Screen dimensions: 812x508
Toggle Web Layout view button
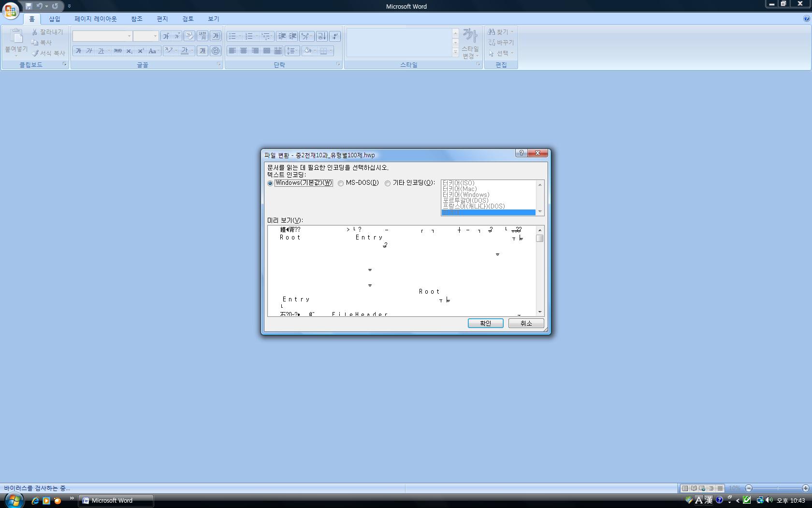702,488
